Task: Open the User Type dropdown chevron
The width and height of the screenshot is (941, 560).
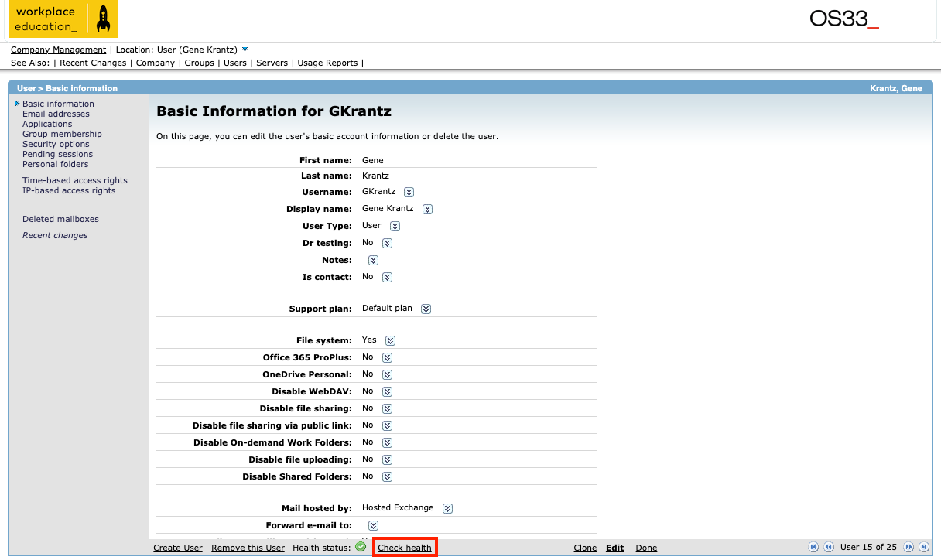Action: click(395, 226)
